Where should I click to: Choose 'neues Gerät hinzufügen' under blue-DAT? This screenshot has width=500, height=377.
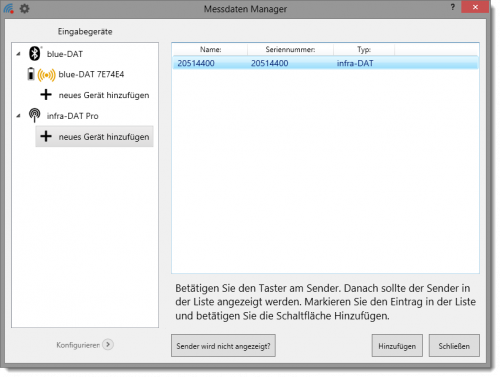pos(104,95)
